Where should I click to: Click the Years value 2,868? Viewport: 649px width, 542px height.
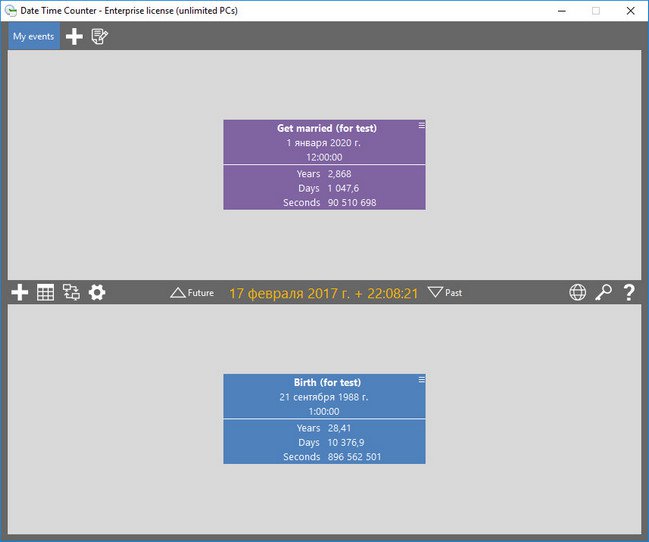point(339,174)
